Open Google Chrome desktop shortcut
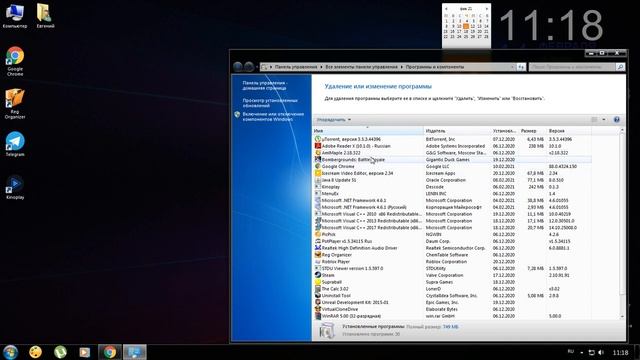Viewport: 640px width, 360px height. pos(15,61)
